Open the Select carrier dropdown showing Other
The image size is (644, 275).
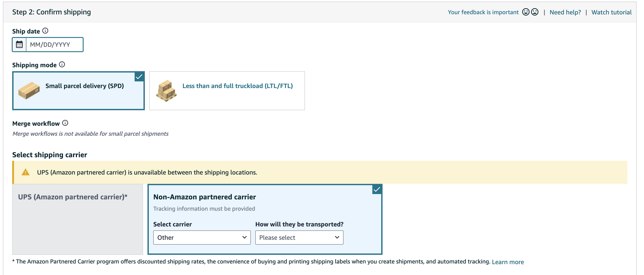202,238
